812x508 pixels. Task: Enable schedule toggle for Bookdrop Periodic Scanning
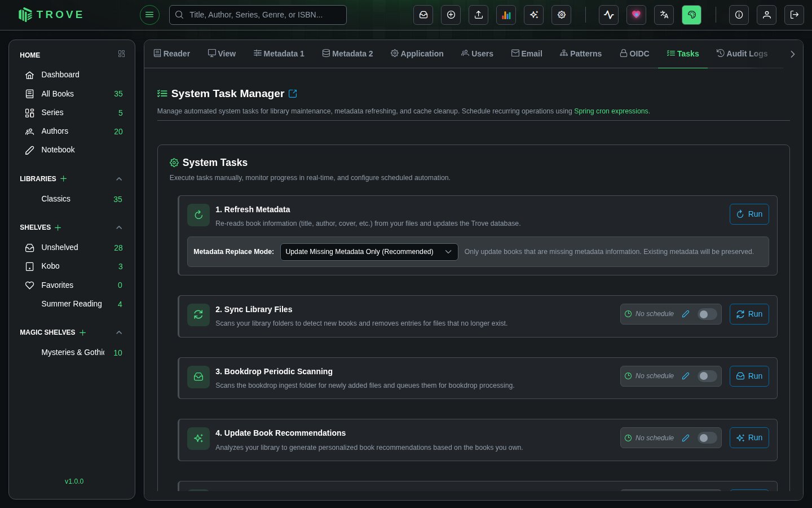click(x=707, y=376)
